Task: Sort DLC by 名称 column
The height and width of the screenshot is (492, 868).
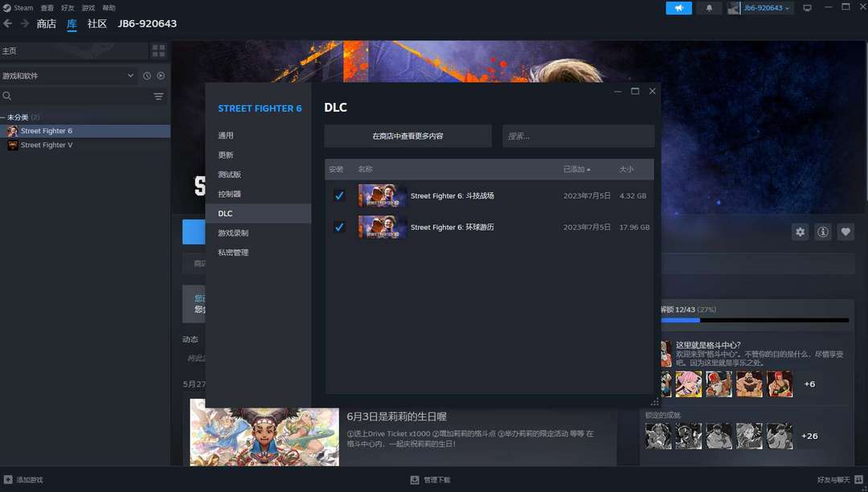Action: tap(366, 170)
